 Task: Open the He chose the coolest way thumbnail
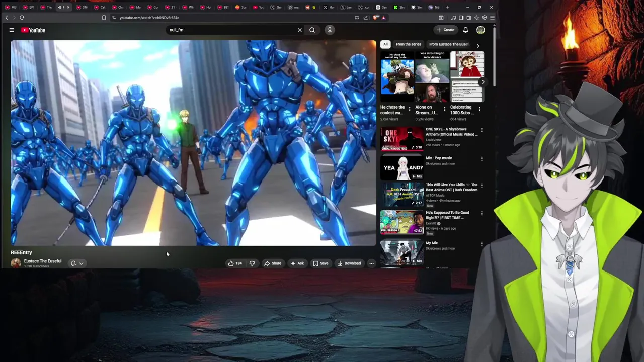tap(397, 76)
